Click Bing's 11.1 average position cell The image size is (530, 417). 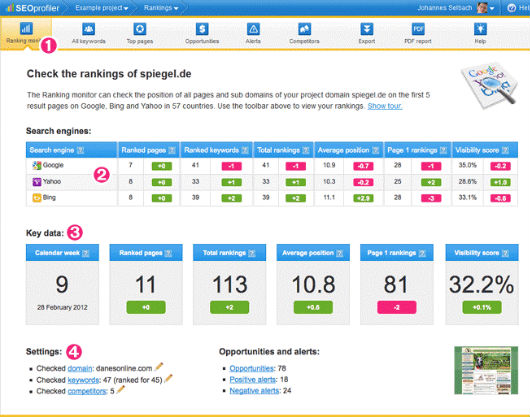[x=329, y=197]
